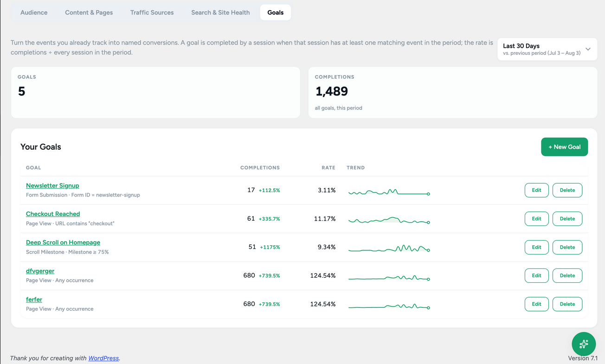Click the Rate column header
This screenshot has height=364, width=605.
(x=328, y=168)
